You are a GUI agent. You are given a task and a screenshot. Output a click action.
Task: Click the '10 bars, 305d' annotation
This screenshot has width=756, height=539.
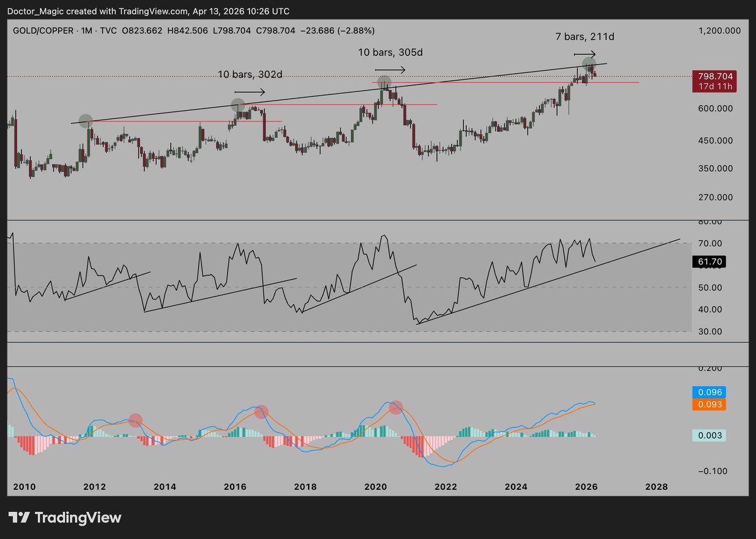click(391, 52)
